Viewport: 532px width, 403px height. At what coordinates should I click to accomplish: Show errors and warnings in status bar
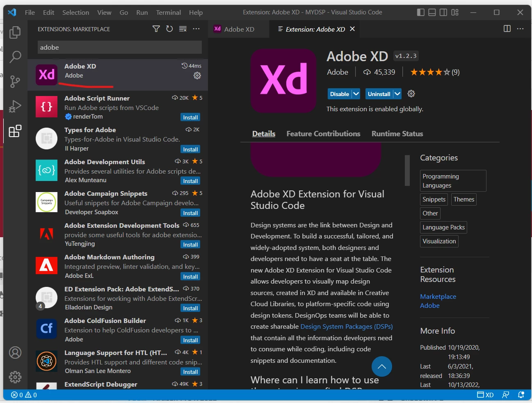point(24,395)
